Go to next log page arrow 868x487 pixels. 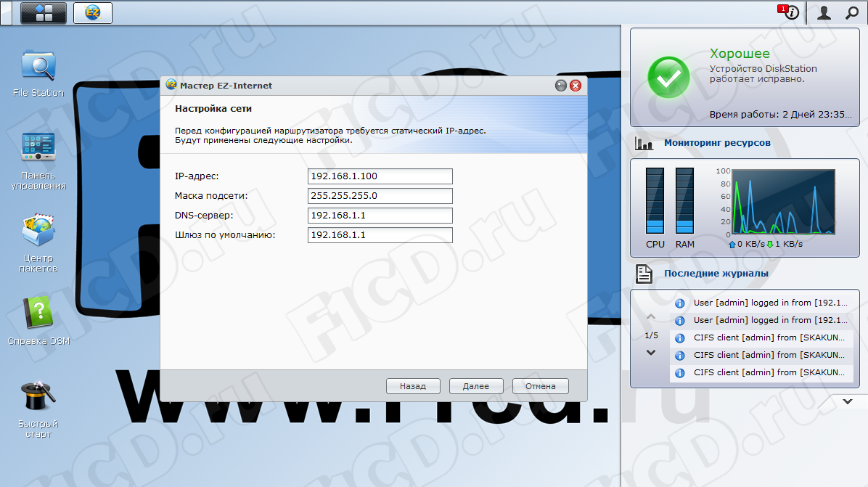[x=651, y=353]
